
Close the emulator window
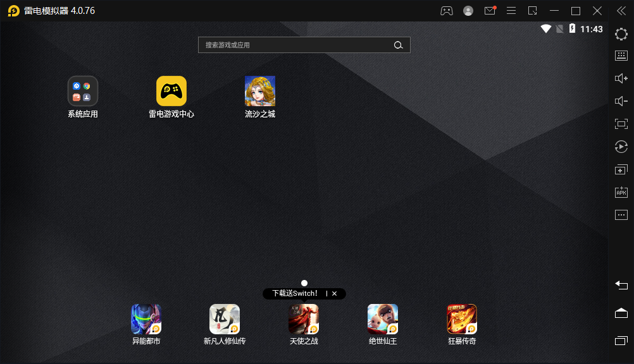point(597,11)
